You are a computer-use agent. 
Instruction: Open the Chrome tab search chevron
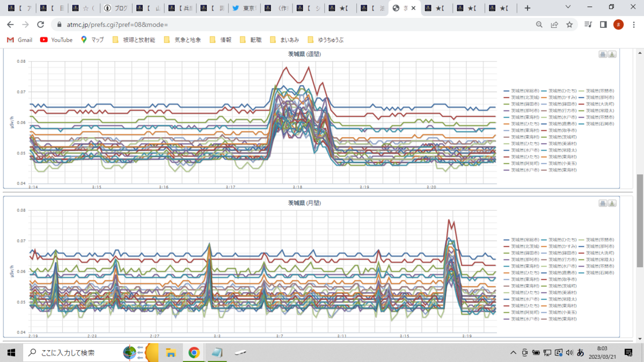click(x=569, y=8)
